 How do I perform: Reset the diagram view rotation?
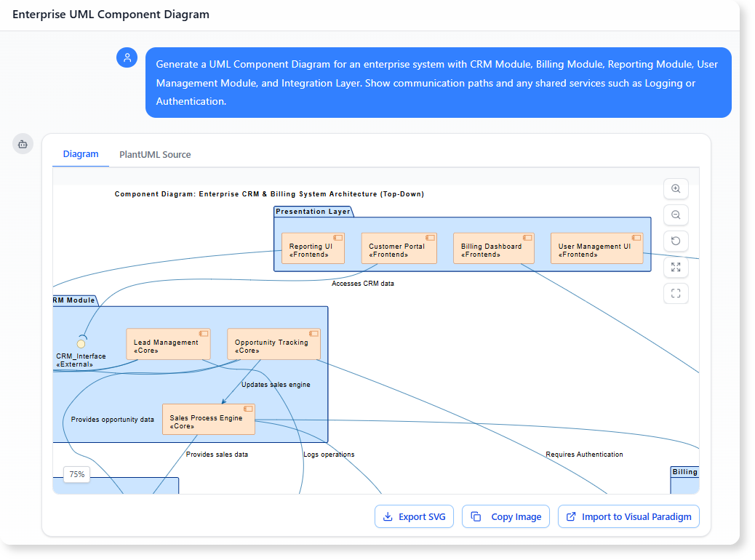(676, 241)
